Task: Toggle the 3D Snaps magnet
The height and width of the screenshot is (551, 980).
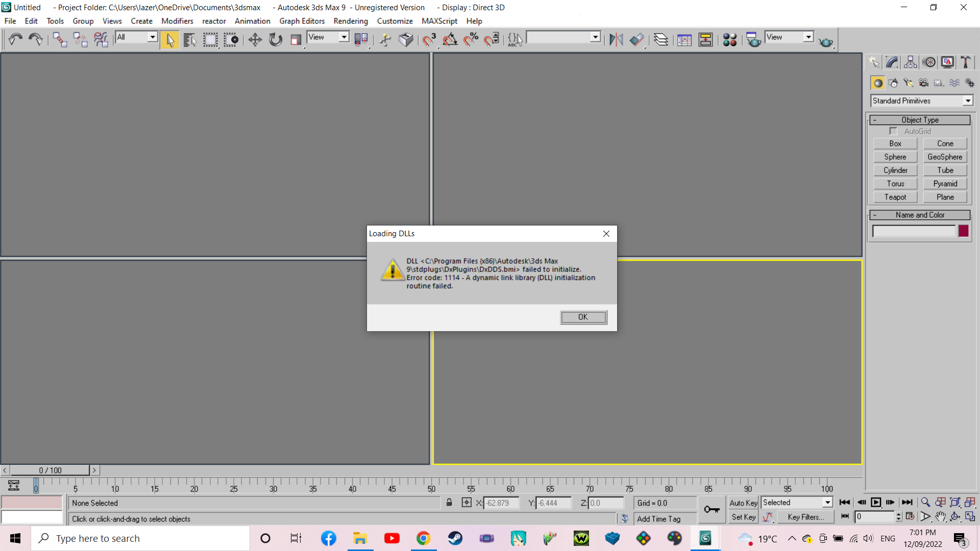Action: pos(429,39)
